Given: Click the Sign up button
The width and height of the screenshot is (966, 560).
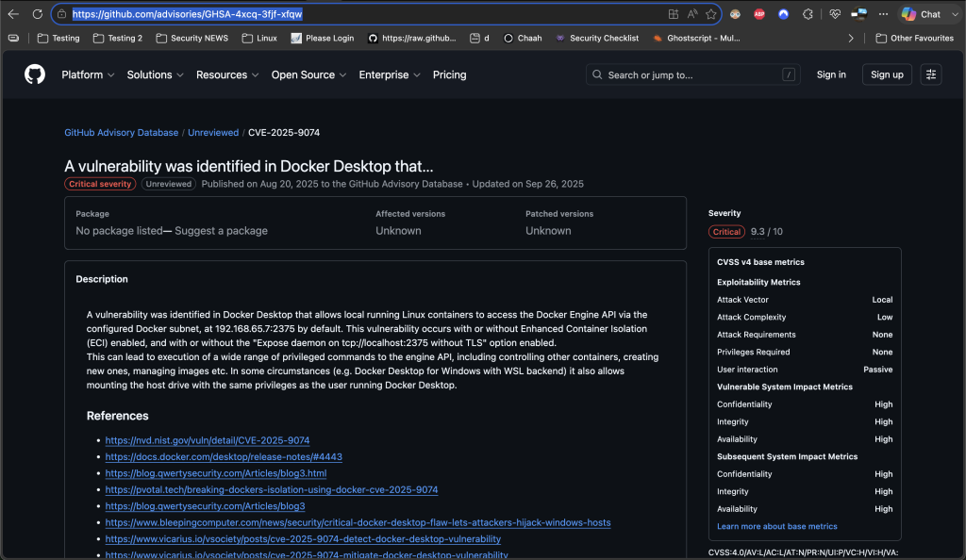Looking at the screenshot, I should [887, 74].
